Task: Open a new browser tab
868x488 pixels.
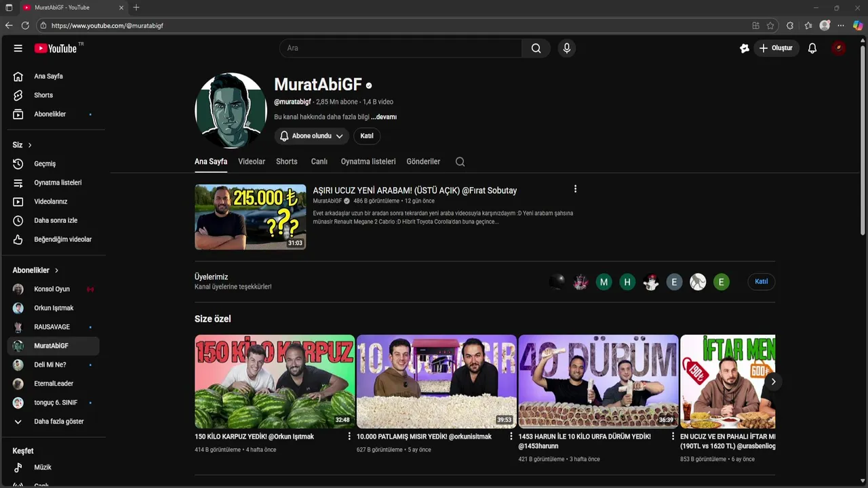Action: 136,7
